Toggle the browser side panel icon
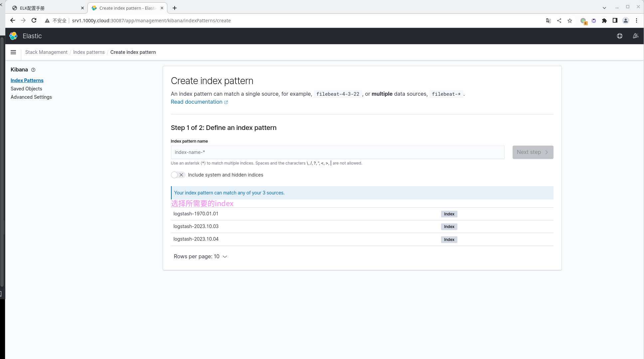644x359 pixels. click(x=615, y=21)
